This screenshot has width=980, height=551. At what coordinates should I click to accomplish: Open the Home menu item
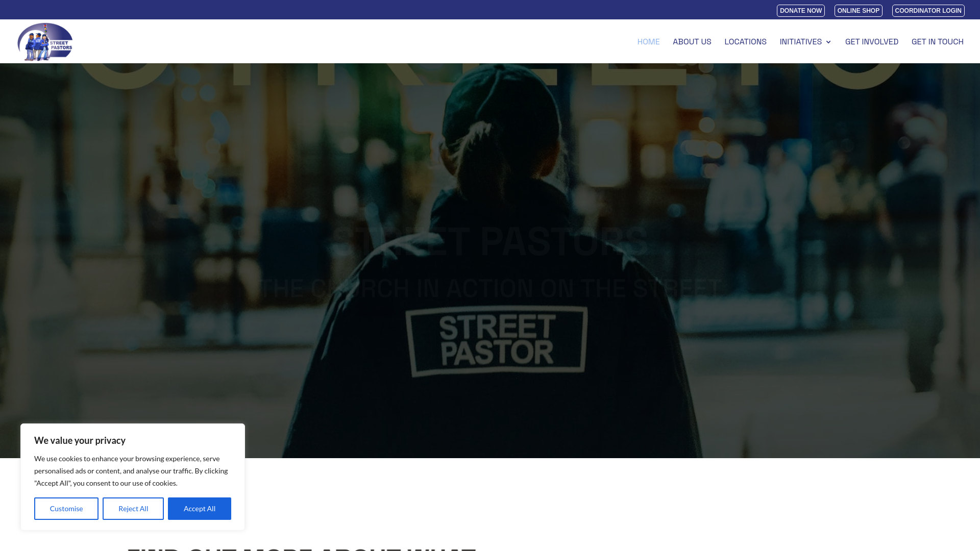point(648,42)
